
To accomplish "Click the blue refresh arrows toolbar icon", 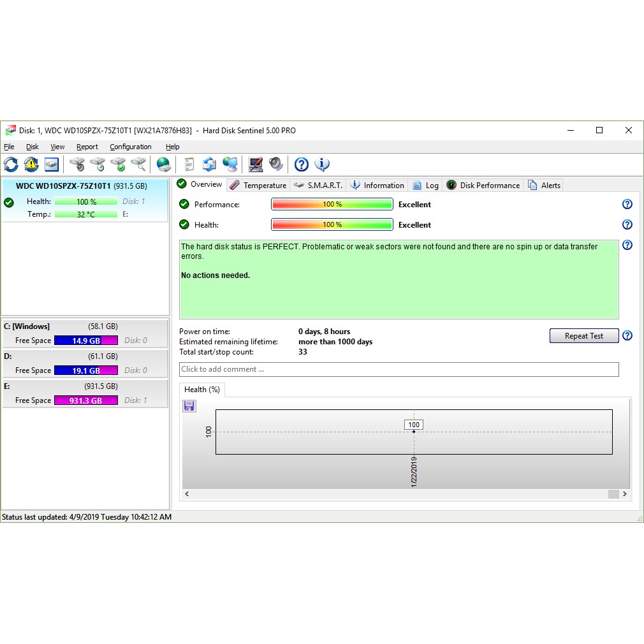I will (11, 165).
